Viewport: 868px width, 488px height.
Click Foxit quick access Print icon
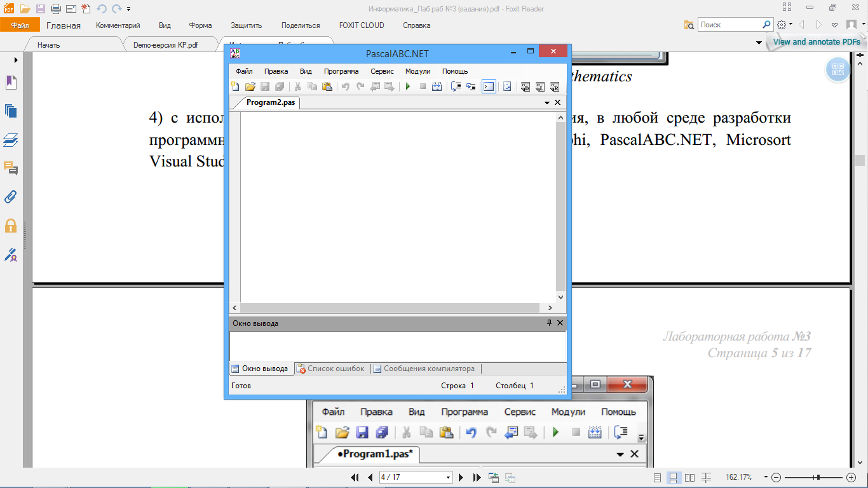(x=55, y=9)
